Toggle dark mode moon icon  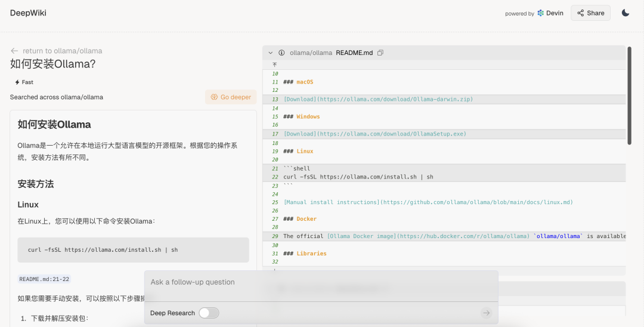pyautogui.click(x=625, y=13)
